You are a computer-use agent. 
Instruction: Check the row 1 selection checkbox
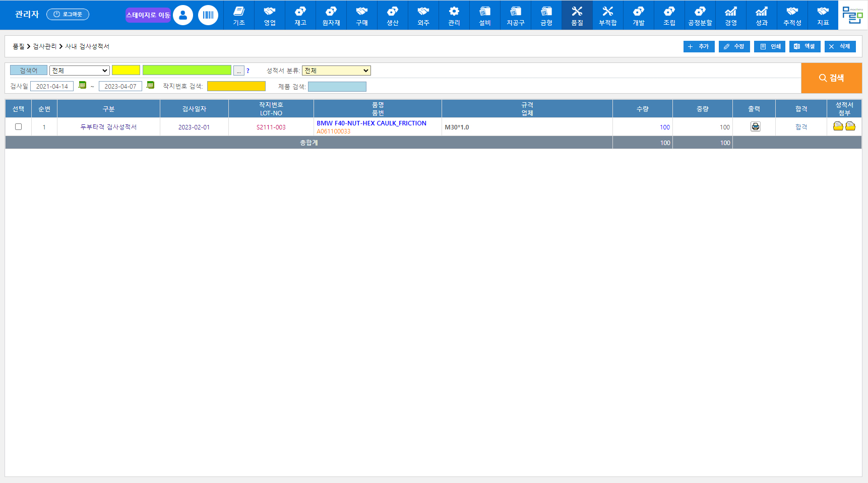tap(19, 127)
